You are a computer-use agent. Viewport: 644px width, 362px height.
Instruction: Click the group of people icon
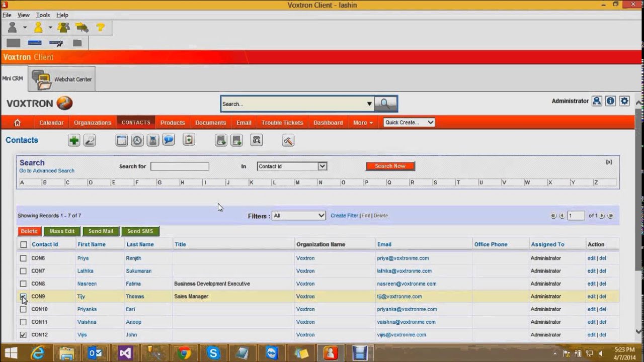click(63, 27)
